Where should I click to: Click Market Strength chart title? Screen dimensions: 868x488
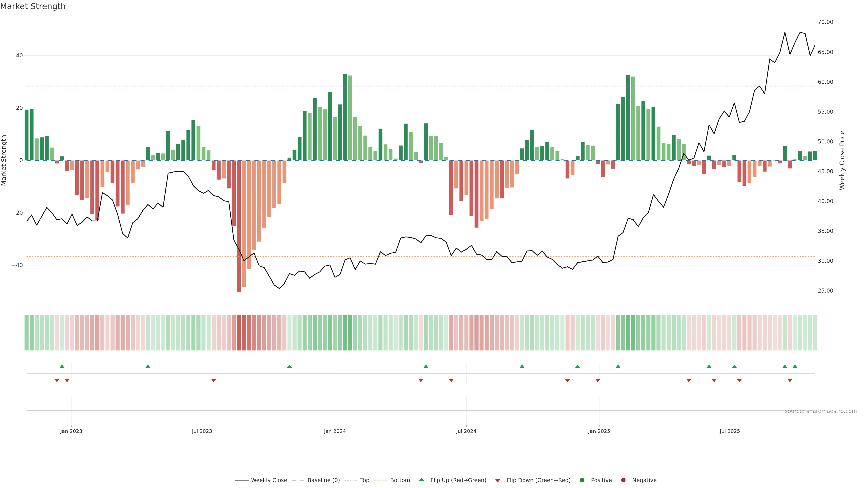pyautogui.click(x=33, y=6)
